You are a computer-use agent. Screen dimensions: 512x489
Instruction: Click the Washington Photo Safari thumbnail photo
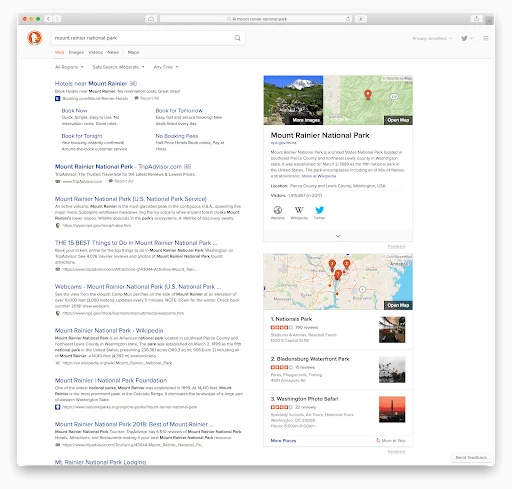click(392, 409)
